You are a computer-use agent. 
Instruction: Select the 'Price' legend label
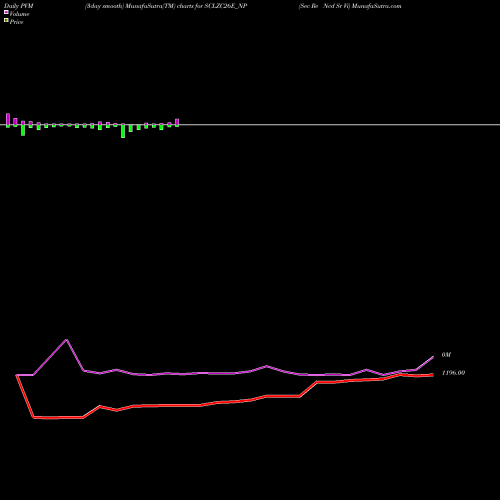click(16, 22)
